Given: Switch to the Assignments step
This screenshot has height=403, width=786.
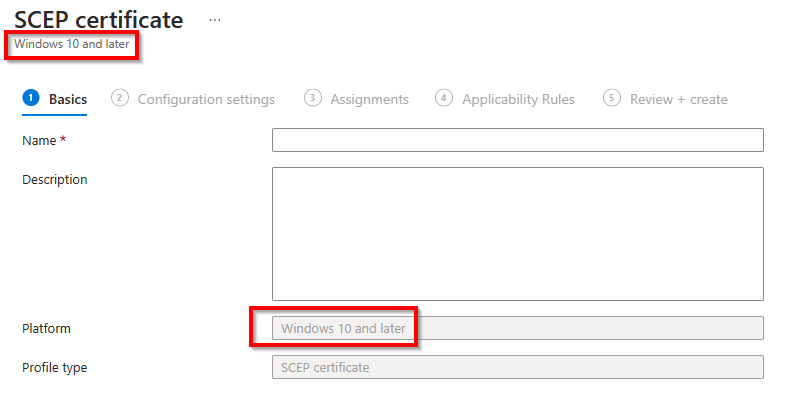Looking at the screenshot, I should pyautogui.click(x=356, y=99).
